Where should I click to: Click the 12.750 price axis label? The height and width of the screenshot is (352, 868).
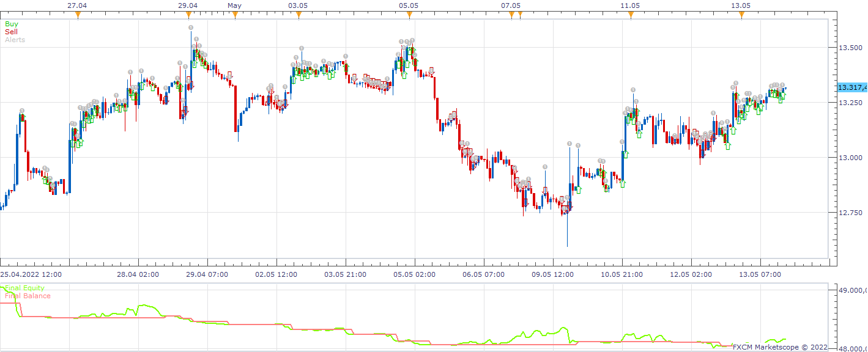tap(850, 213)
